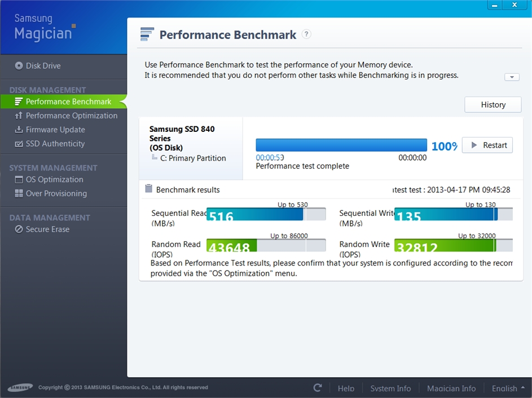Image resolution: width=532 pixels, height=398 pixels.
Task: Click the Random Write 32812 result bar
Action: click(x=453, y=245)
